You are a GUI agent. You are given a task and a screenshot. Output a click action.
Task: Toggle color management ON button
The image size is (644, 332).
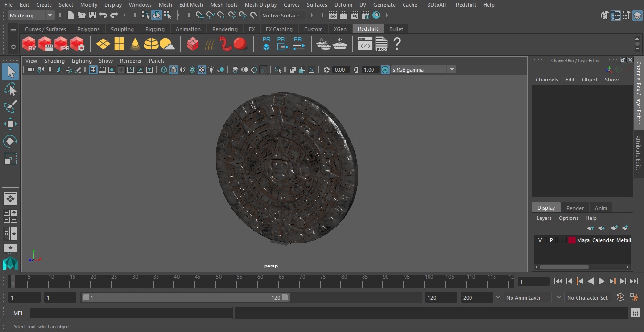(385, 70)
